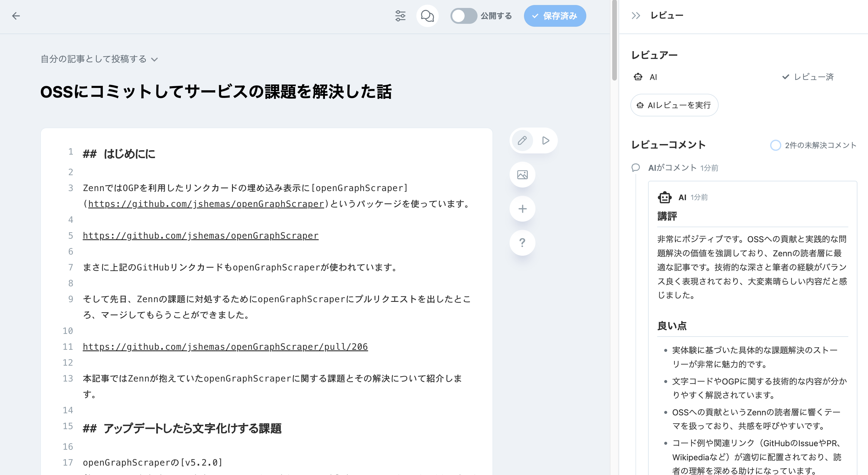The height and width of the screenshot is (475, 868).
Task: Click line number 15 in gutter
Action: 68,426
